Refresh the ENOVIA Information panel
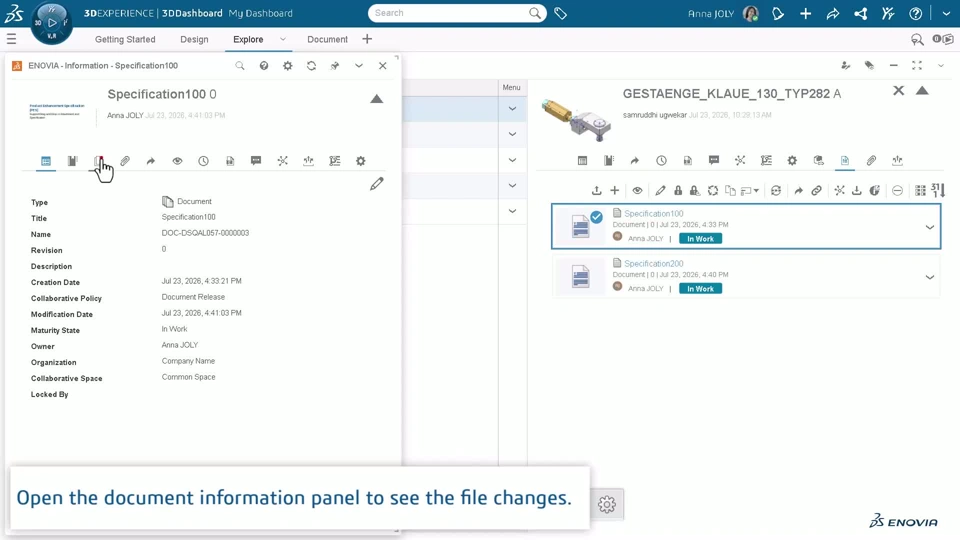 (x=312, y=66)
